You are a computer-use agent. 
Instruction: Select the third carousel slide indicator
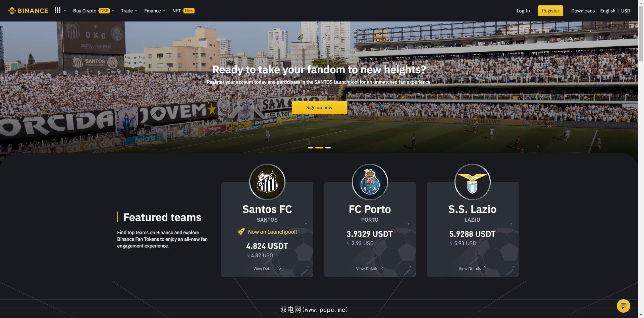pos(328,148)
